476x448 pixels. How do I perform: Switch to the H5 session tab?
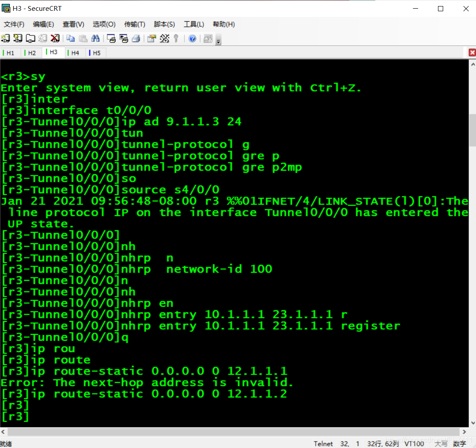click(x=96, y=53)
